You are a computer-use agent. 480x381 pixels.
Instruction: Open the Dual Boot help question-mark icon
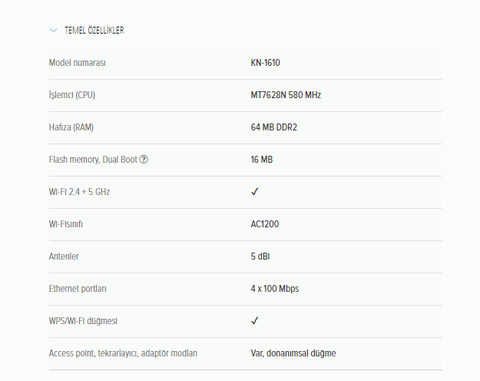click(144, 159)
